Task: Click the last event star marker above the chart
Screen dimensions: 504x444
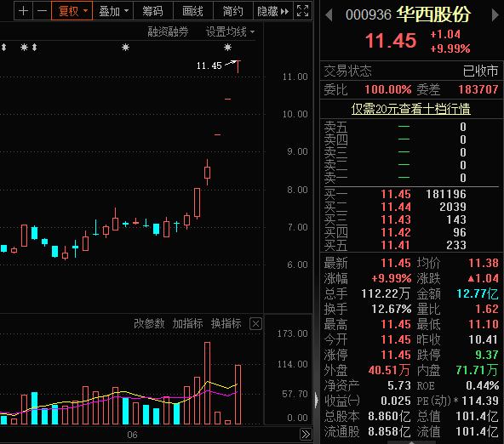Action: pos(227,48)
